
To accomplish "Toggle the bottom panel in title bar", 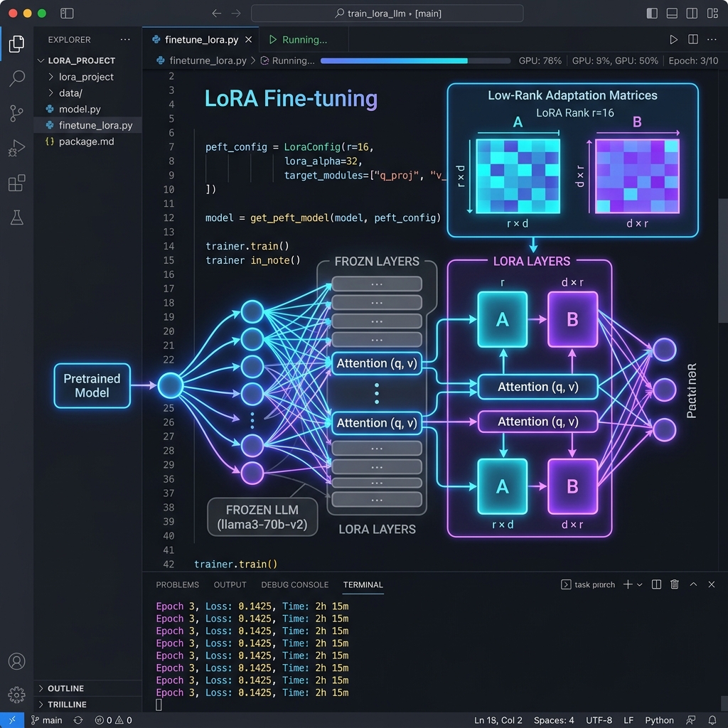I will pyautogui.click(x=672, y=13).
